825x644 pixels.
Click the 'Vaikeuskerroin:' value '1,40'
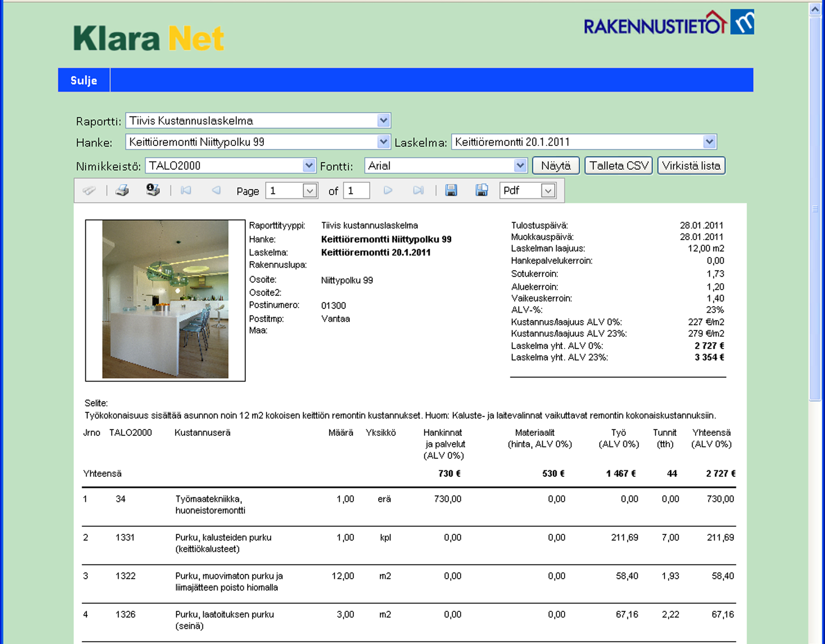716,298
